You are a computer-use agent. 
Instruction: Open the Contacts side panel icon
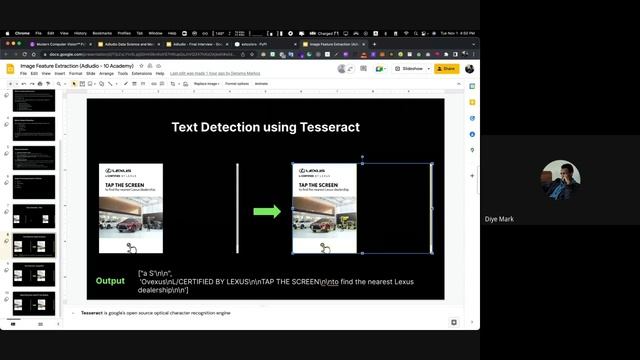tap(472, 134)
